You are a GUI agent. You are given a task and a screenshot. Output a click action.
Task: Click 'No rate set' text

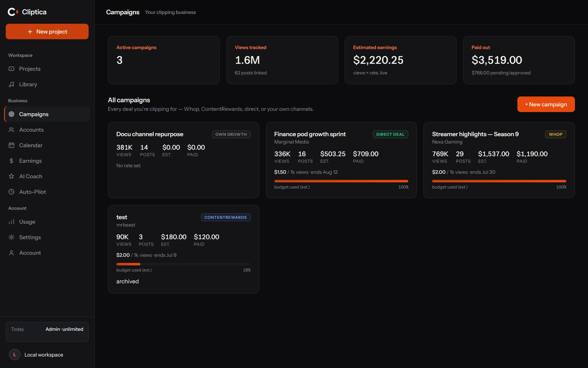[x=128, y=166]
